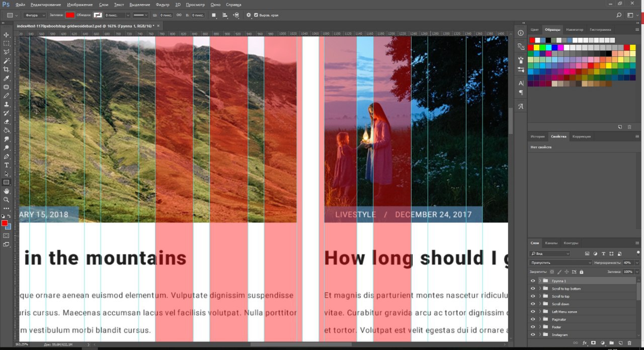Open the Заливка fill percentage dropdown arrow
The height and width of the screenshot is (350, 644).
[x=637, y=272]
